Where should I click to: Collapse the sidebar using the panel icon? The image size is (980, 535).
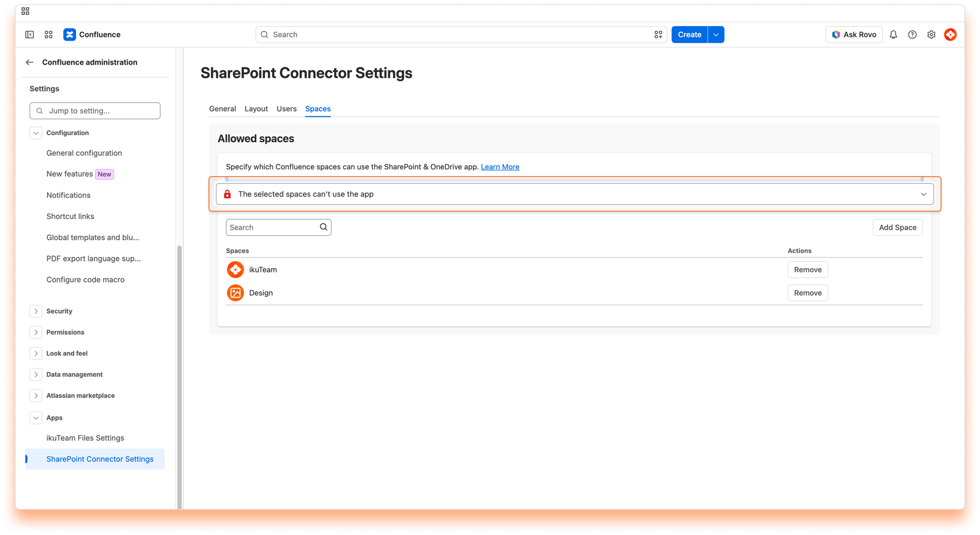30,35
